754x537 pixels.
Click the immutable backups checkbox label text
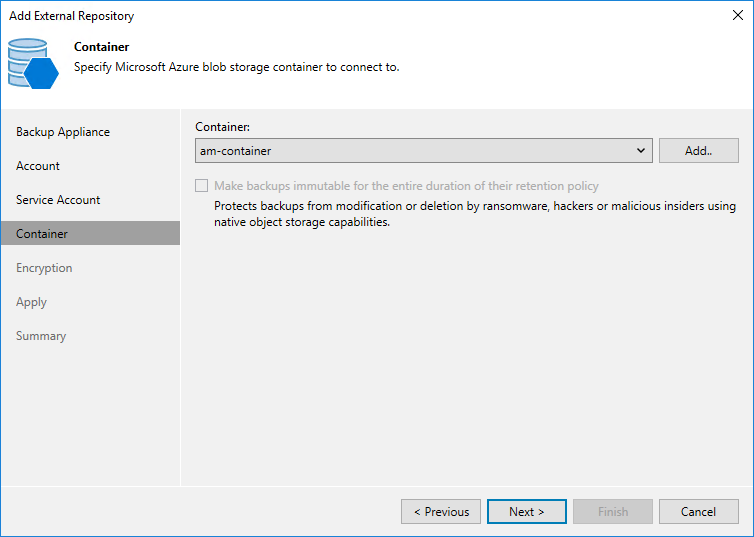[406, 186]
